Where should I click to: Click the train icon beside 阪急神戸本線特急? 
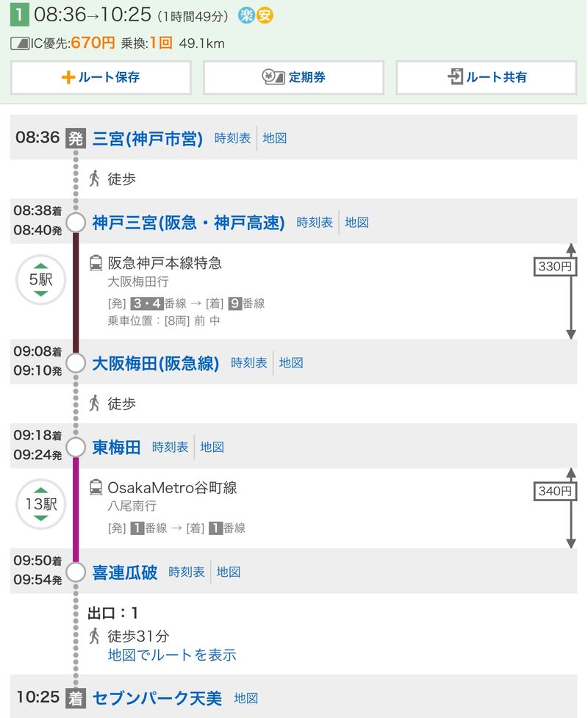96,262
